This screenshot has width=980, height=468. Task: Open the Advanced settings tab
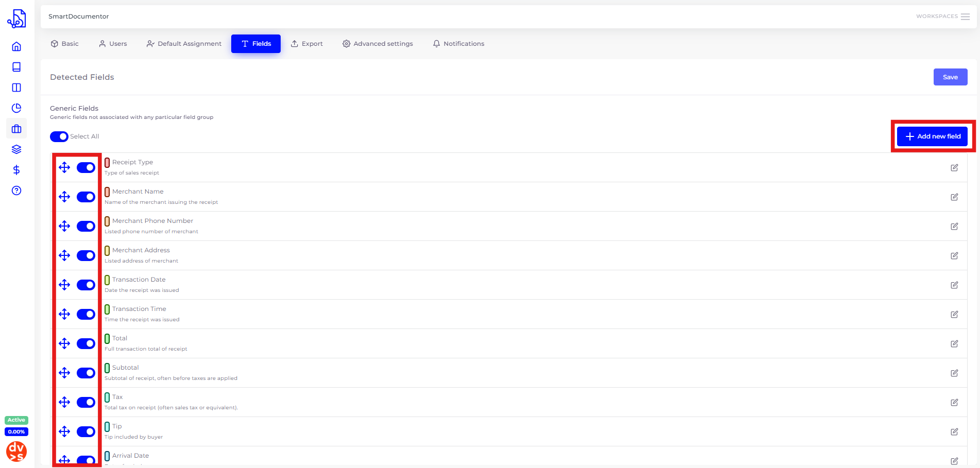pos(377,44)
